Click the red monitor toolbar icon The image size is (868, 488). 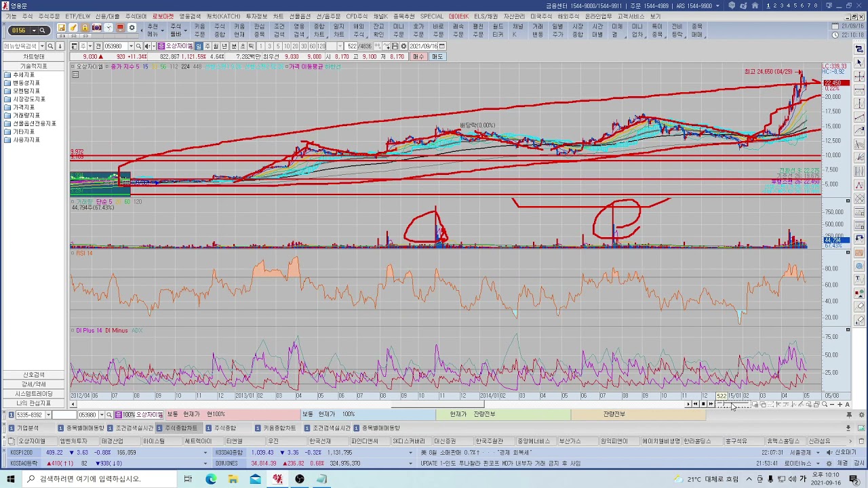[120, 28]
